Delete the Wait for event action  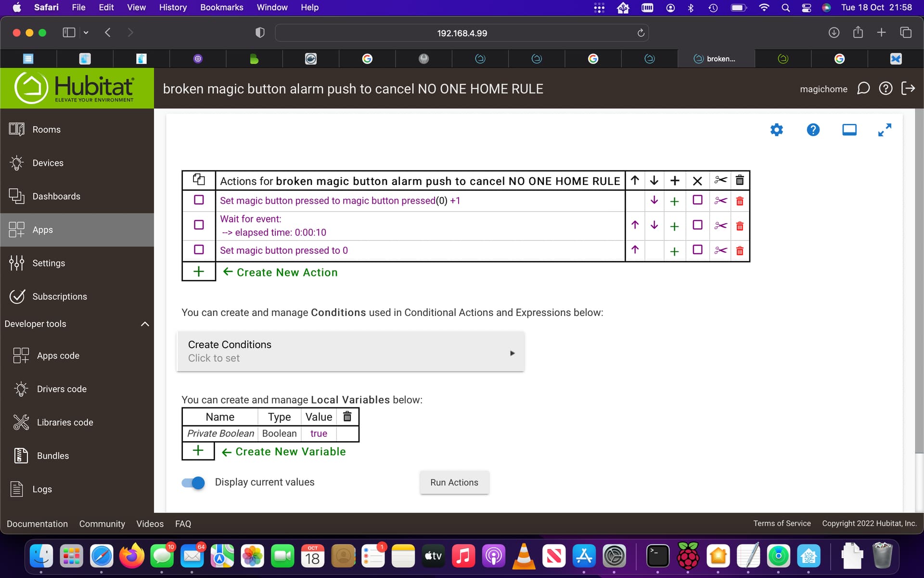[740, 225]
